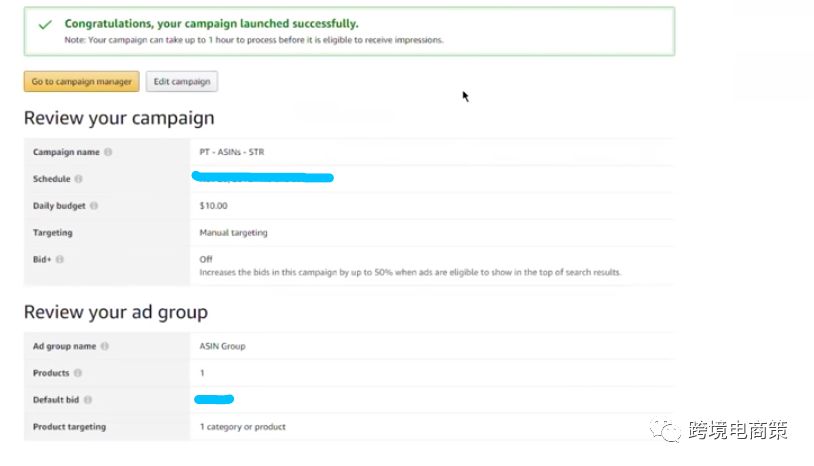Screen dimensions: 814x466
Task: Click the Products info icon
Action: (77, 373)
